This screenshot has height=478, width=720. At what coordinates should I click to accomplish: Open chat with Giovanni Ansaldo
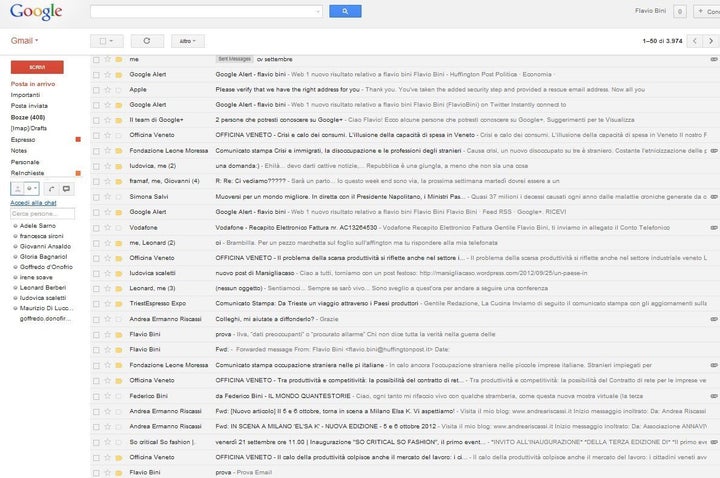tap(45, 247)
